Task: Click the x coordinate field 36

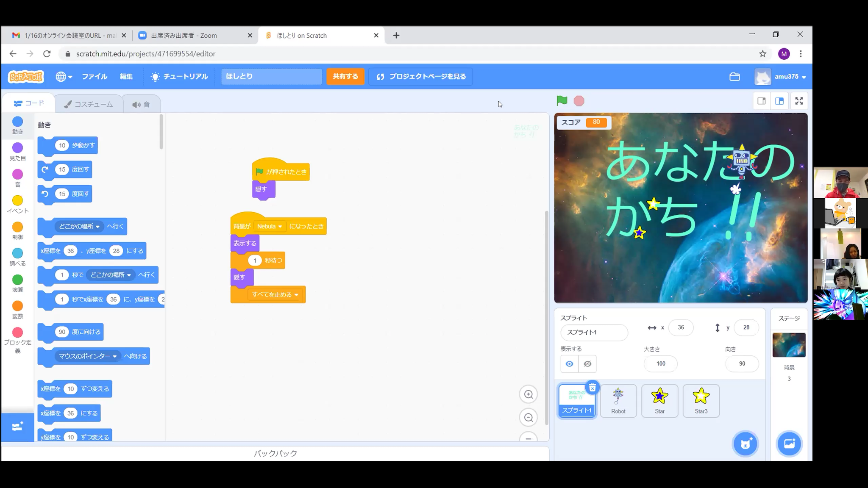Action: click(x=681, y=327)
